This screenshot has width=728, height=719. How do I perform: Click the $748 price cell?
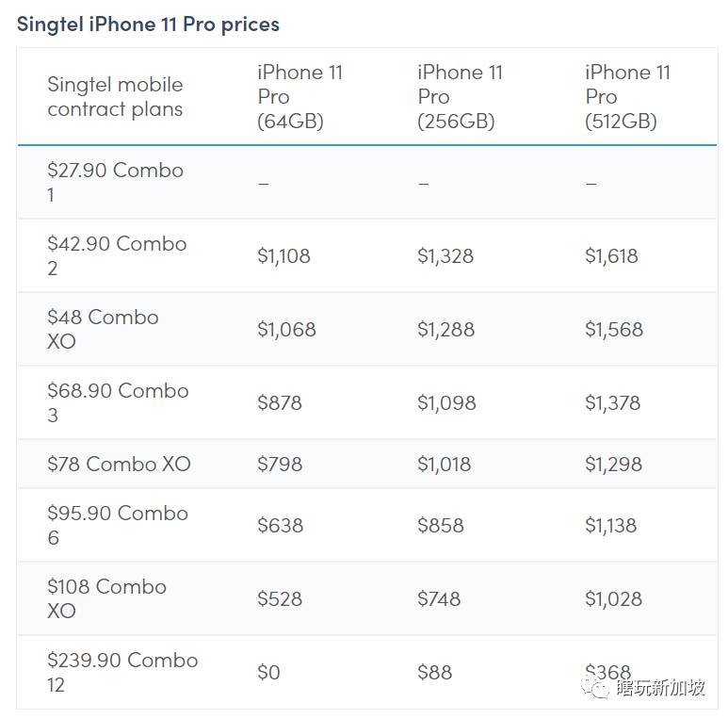439,598
